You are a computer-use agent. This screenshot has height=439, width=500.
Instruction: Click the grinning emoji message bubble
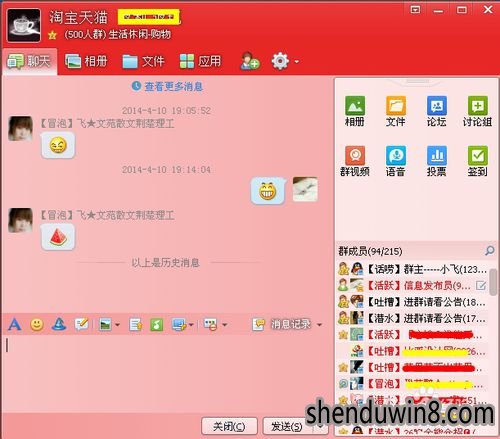[x=268, y=191]
